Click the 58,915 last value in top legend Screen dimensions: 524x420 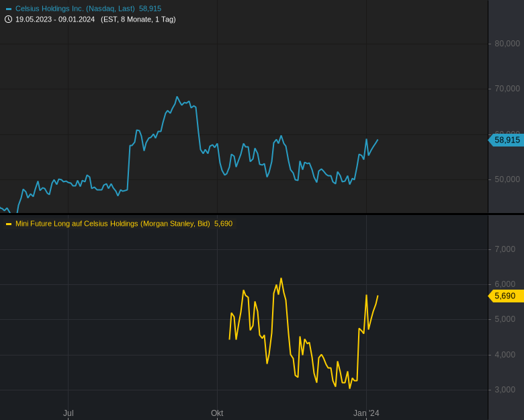[x=150, y=9]
